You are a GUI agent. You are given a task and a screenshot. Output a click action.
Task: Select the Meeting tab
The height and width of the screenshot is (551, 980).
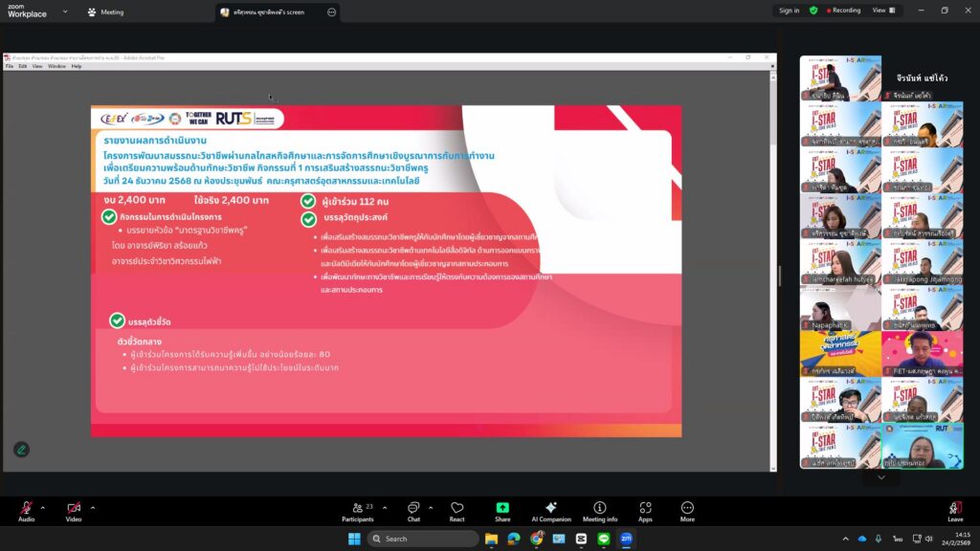(x=105, y=12)
